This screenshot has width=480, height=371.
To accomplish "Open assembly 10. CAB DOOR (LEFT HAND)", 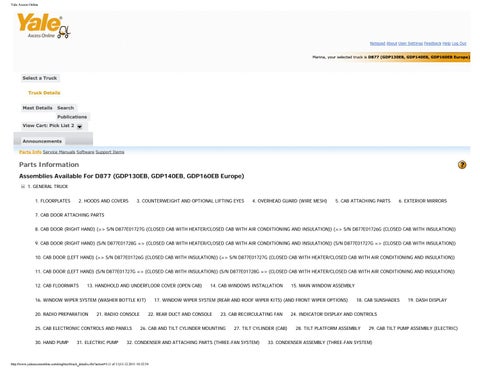I will 245,257.
